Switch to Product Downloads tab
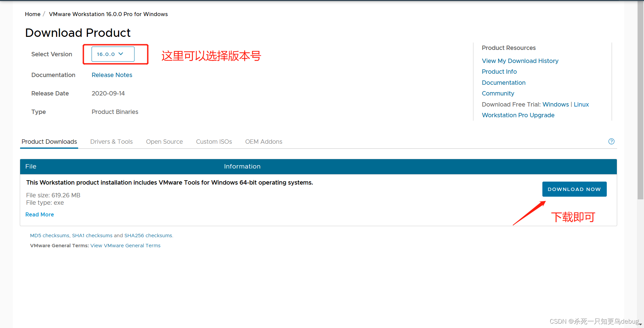 [49, 142]
